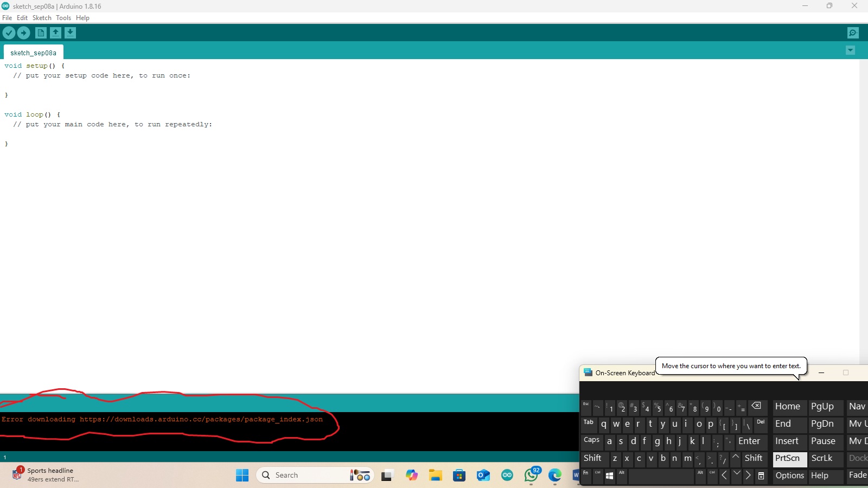Select the sketch_sep08a tab
The image size is (868, 488).
pyautogui.click(x=34, y=53)
